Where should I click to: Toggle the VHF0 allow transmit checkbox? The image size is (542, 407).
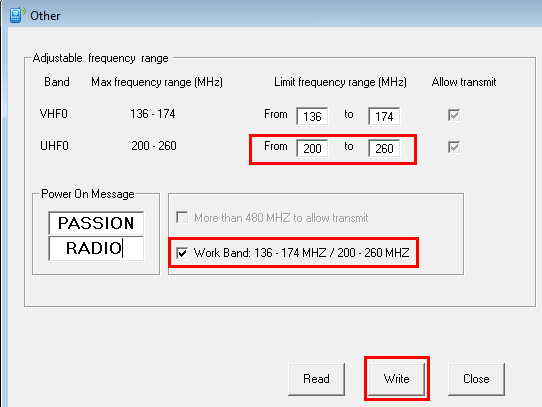pos(454,115)
